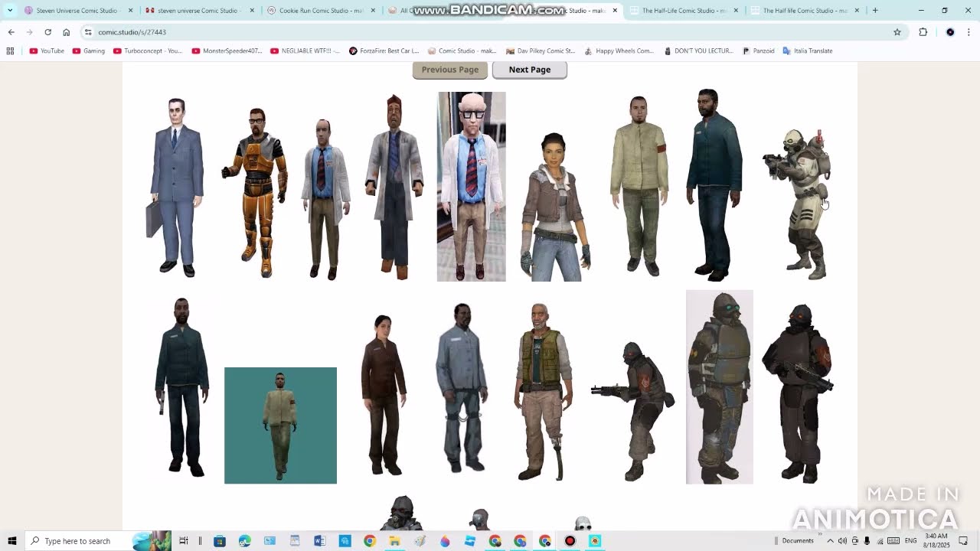The image size is (980, 551).
Task: Bookmark this page with the star icon
Action: click(x=897, y=32)
